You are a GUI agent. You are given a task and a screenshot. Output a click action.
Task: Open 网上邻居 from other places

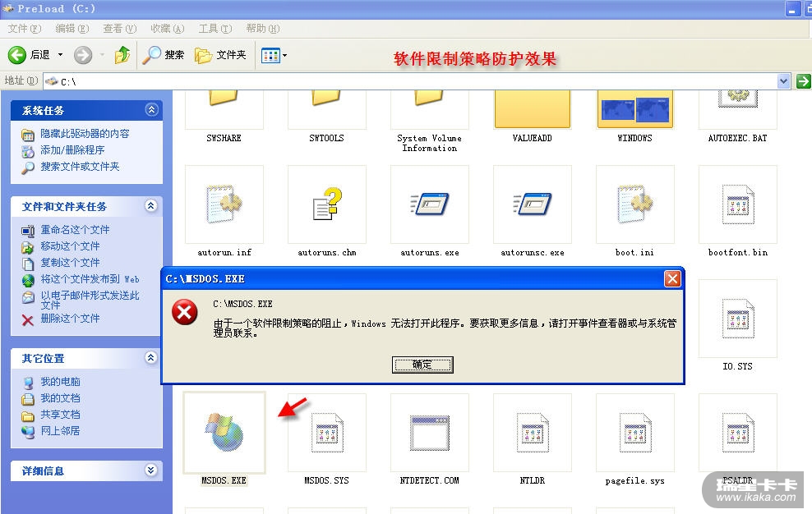[x=60, y=431]
